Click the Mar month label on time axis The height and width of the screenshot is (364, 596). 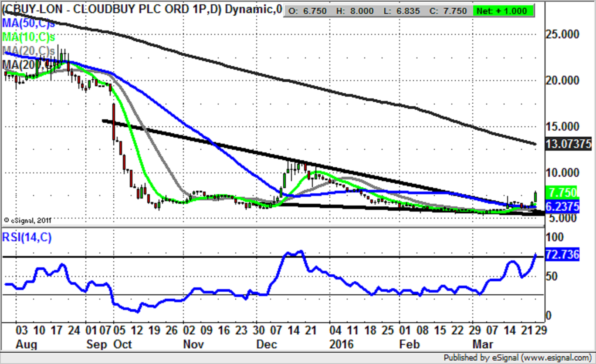(x=483, y=344)
